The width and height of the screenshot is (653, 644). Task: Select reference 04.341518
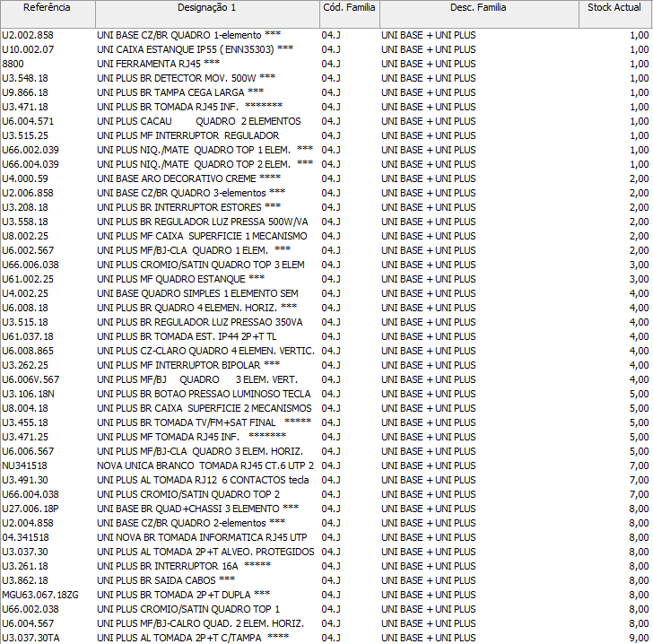(25, 538)
